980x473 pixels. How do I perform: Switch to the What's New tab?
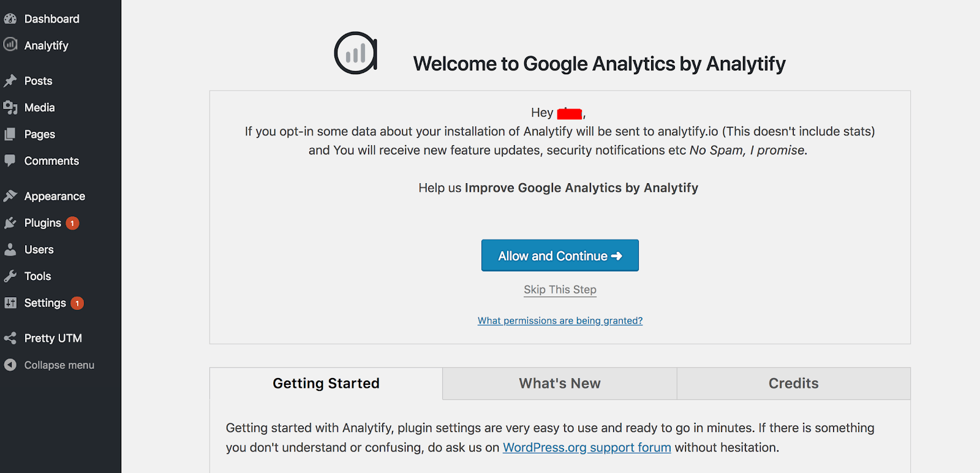(559, 383)
